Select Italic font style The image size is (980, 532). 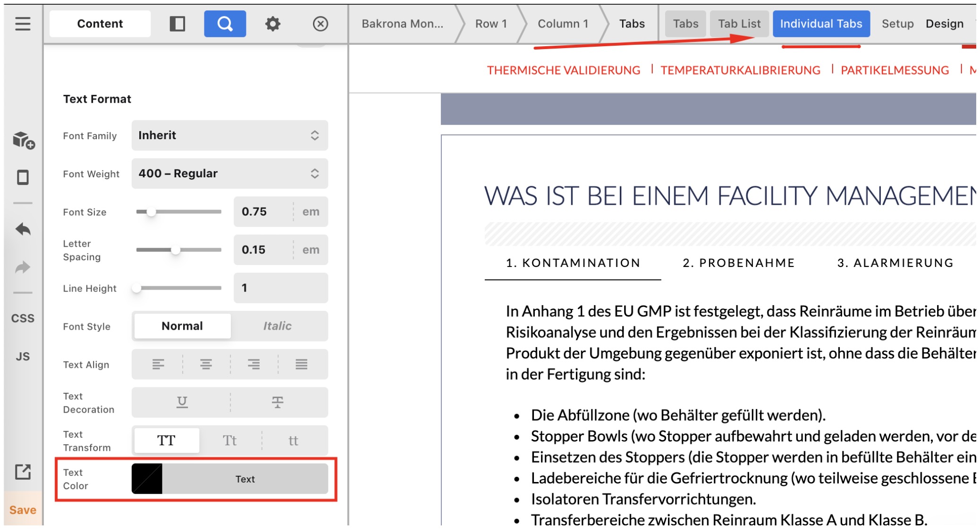(x=278, y=326)
